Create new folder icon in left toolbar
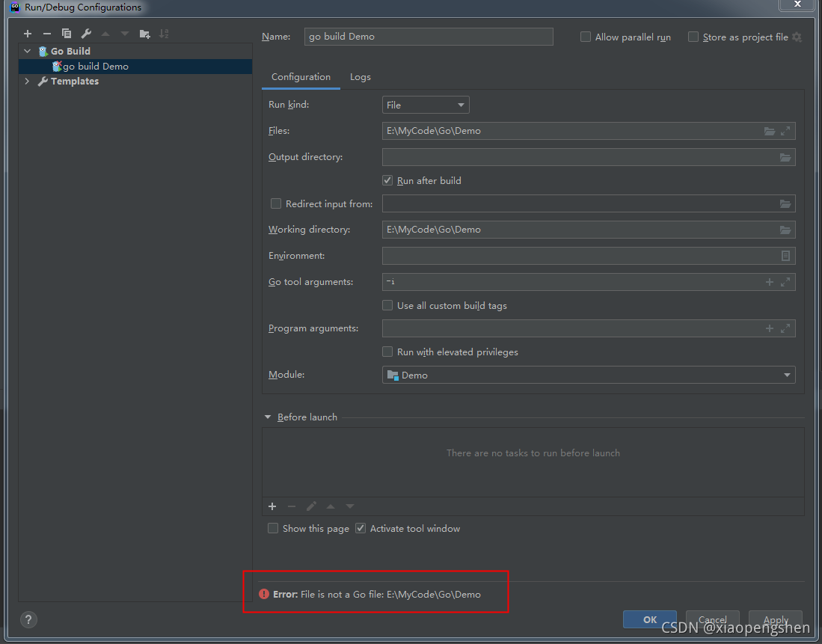 click(x=144, y=34)
